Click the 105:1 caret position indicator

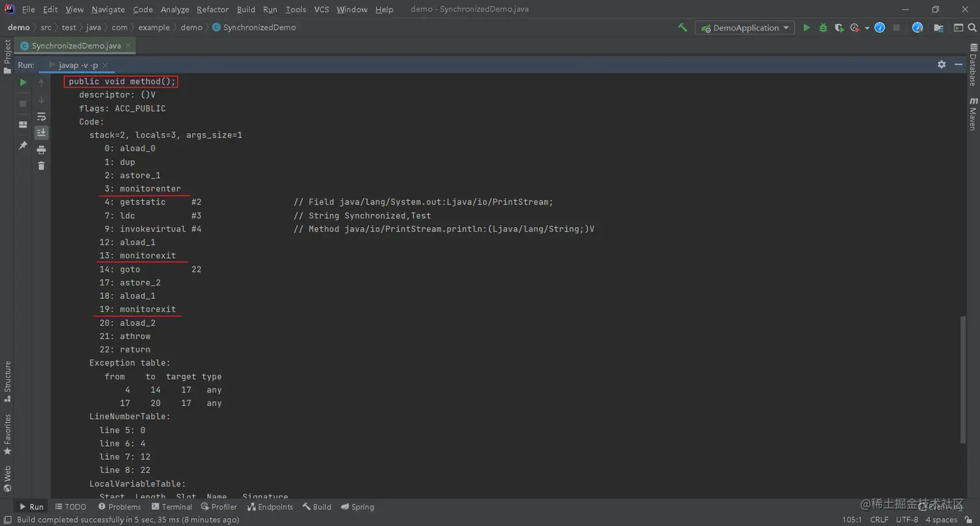(852, 520)
